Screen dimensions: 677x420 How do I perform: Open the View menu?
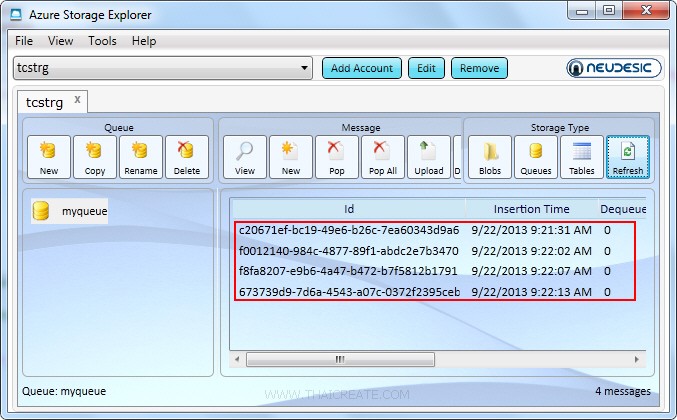pyautogui.click(x=60, y=41)
